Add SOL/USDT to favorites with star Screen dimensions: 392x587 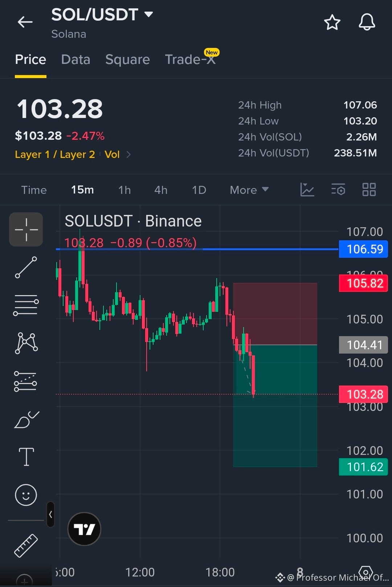click(332, 23)
